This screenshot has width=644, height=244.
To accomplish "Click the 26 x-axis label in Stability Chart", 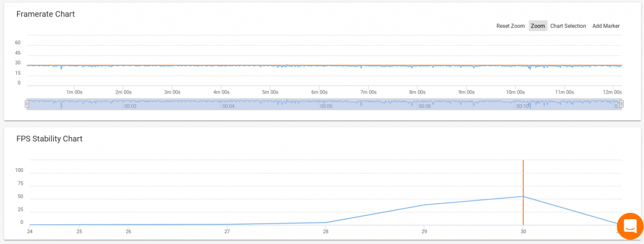I will pos(128,232).
